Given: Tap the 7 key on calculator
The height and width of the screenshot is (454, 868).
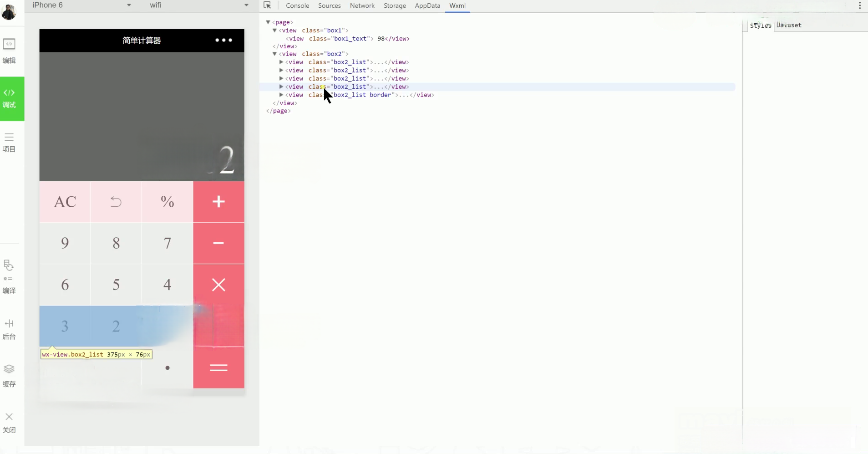Looking at the screenshot, I should [x=168, y=243].
